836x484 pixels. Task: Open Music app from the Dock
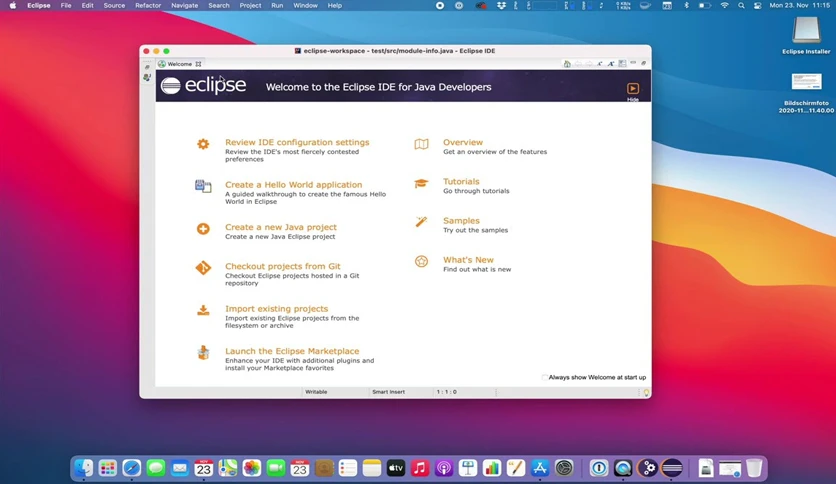click(420, 469)
